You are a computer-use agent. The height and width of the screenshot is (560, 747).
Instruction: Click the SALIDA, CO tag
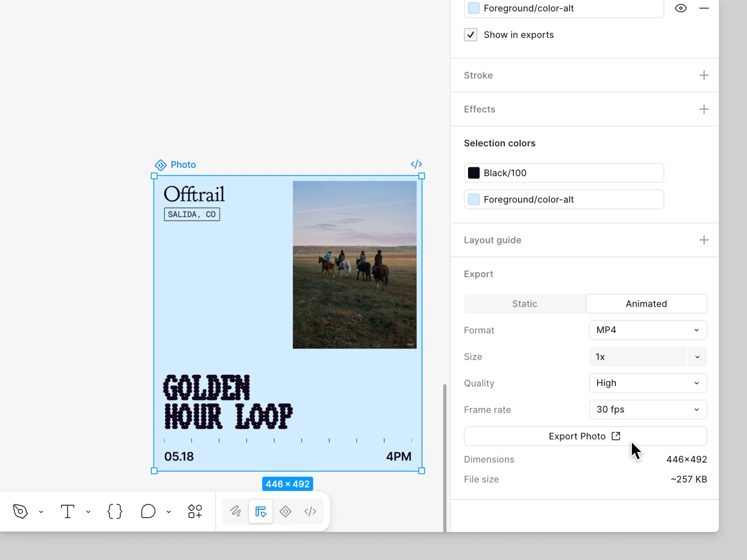pyautogui.click(x=192, y=214)
